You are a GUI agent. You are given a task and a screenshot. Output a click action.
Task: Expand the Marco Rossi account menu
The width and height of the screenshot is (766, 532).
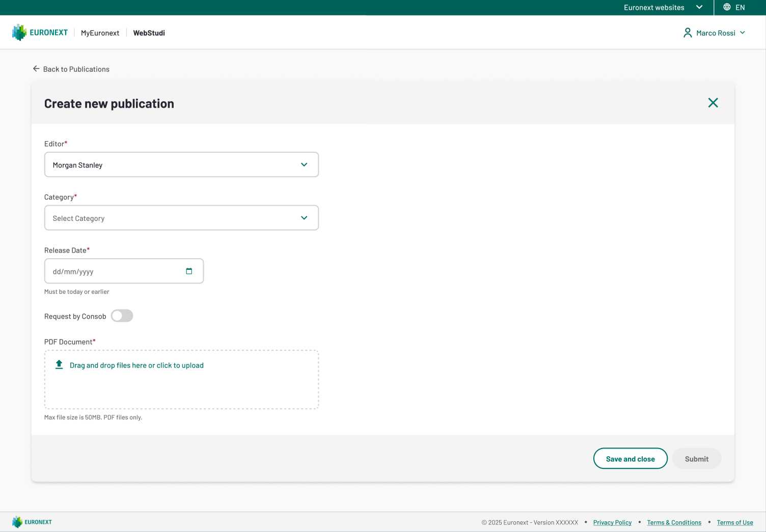714,33
